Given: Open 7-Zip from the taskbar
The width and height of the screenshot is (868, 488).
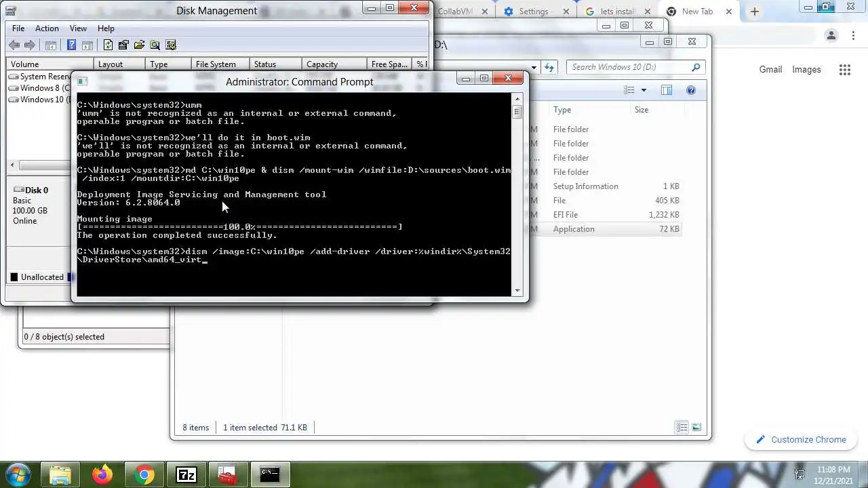Looking at the screenshot, I should tap(186, 474).
